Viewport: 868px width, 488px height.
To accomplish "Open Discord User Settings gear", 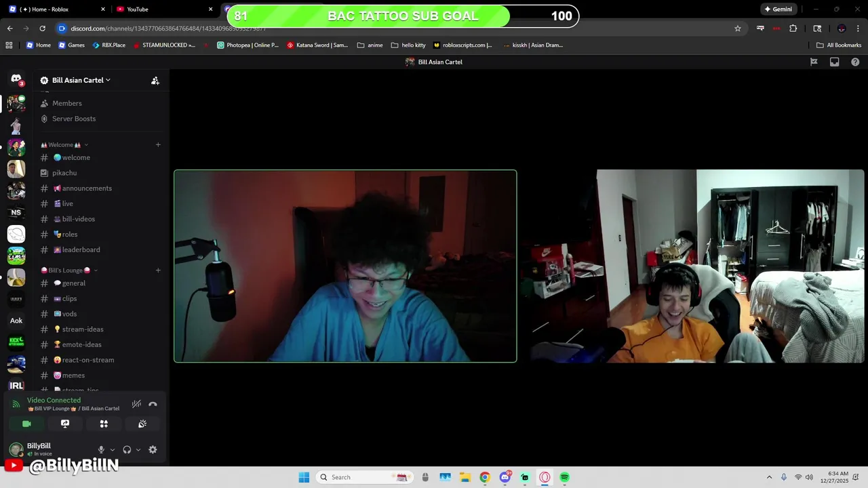I will [x=153, y=449].
